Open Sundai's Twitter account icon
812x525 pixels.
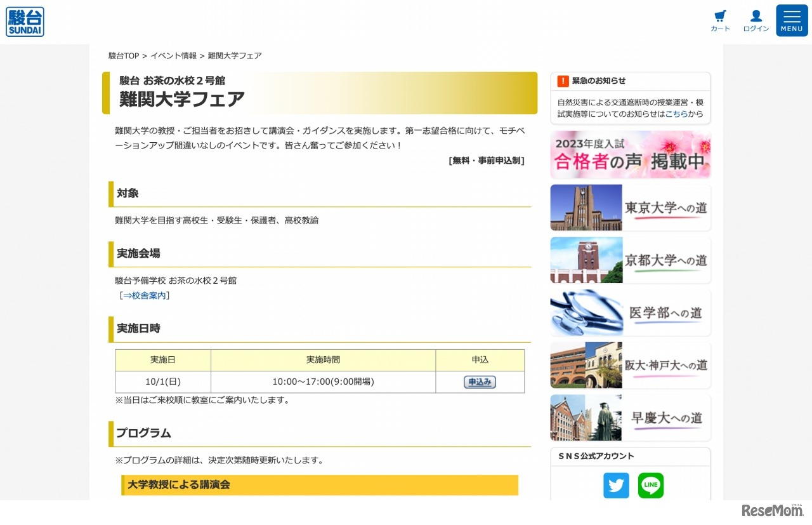coord(616,485)
